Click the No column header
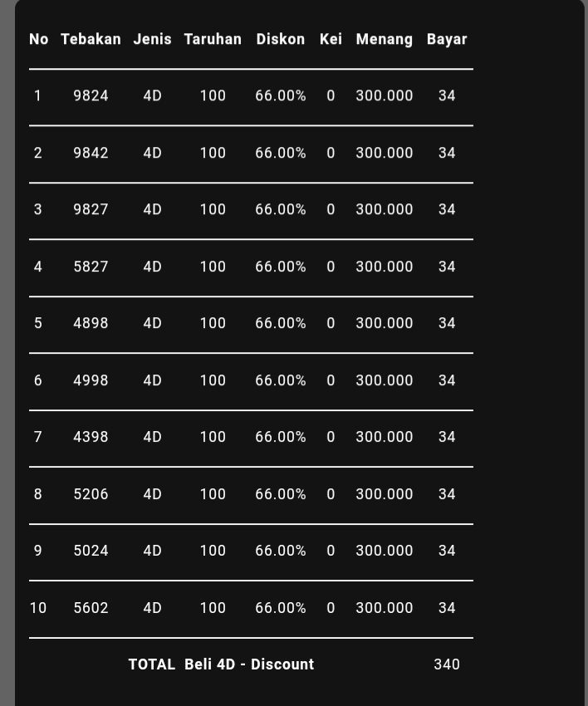Image resolution: width=588 pixels, height=706 pixels. [x=38, y=39]
